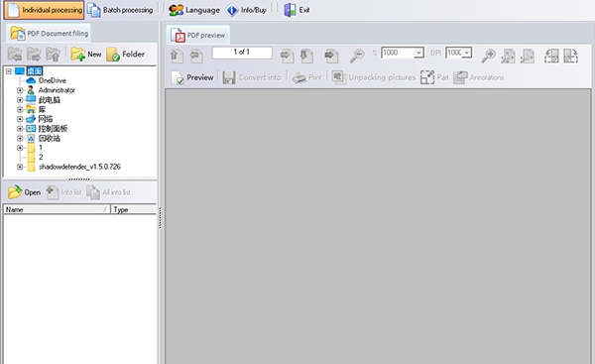This screenshot has width=595, height=364.
Task: Select the Administrator folder
Action: pos(57,90)
